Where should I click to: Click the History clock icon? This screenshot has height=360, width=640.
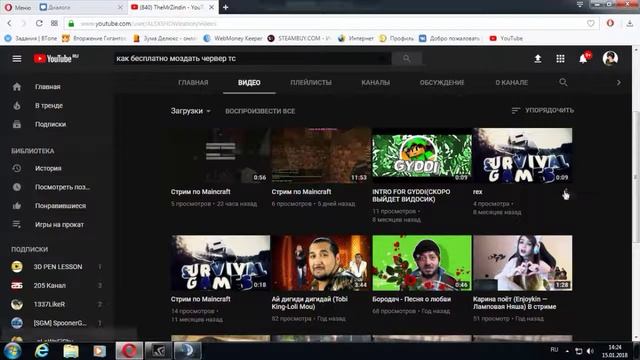coord(17,168)
